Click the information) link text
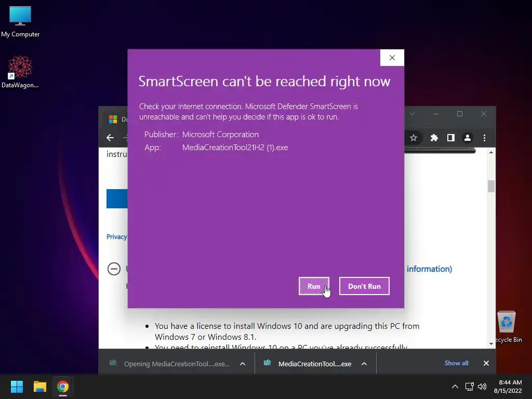Screen dimensions: 532x399 click(429, 269)
